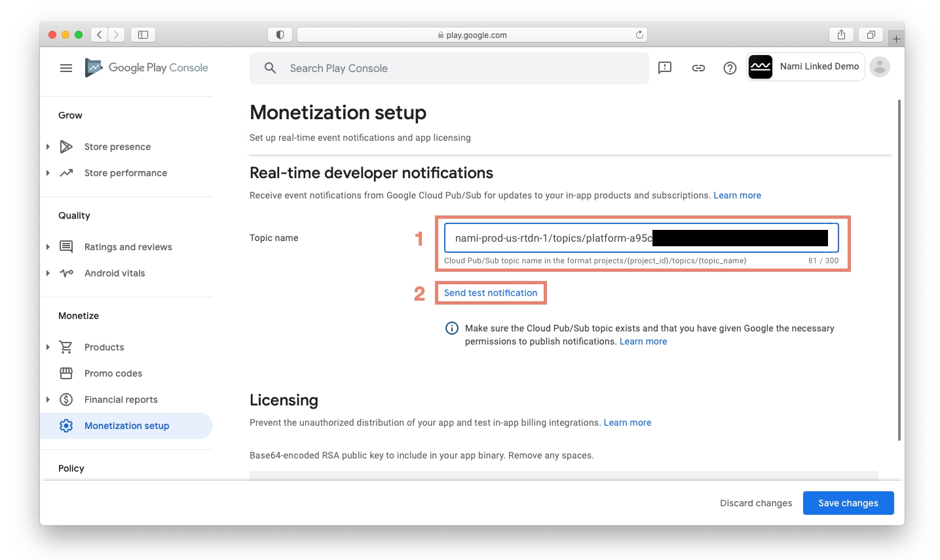This screenshot has height=560, width=940.
Task: Expand the Android vitals section
Action: 48,273
